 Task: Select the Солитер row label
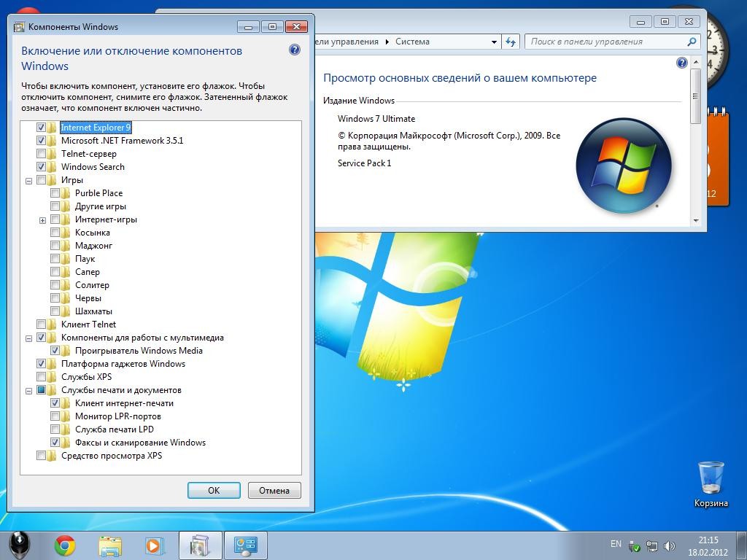click(x=93, y=285)
